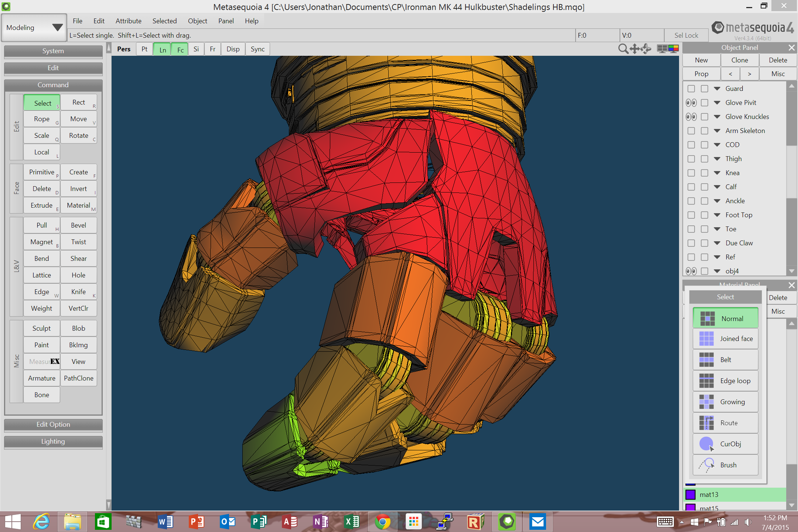Expand the Edit Option section

[53, 424]
